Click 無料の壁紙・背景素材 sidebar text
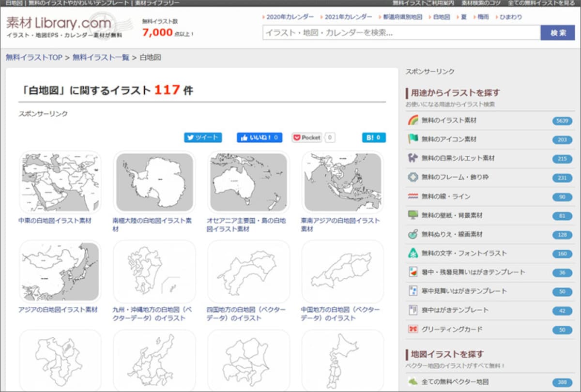The width and height of the screenshot is (581, 392). (x=452, y=215)
